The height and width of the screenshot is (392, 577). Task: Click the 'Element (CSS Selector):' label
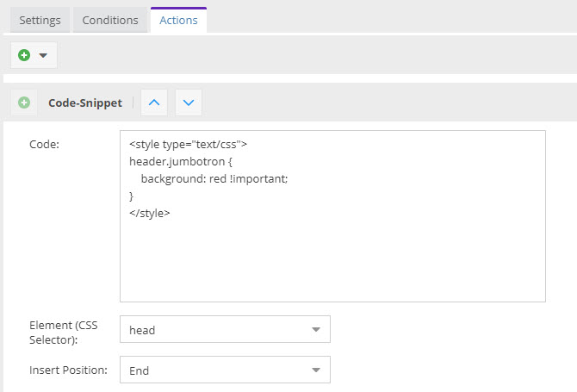[65, 332]
